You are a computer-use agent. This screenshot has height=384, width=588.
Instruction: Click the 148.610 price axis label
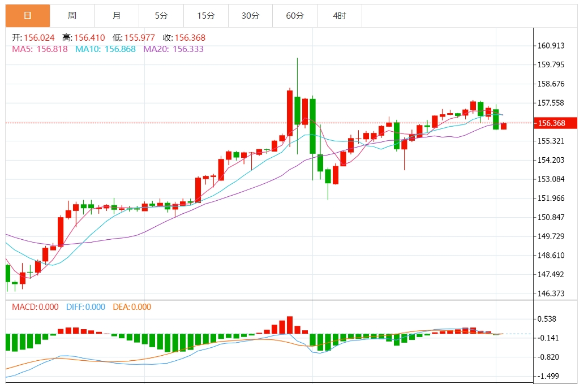click(x=551, y=256)
